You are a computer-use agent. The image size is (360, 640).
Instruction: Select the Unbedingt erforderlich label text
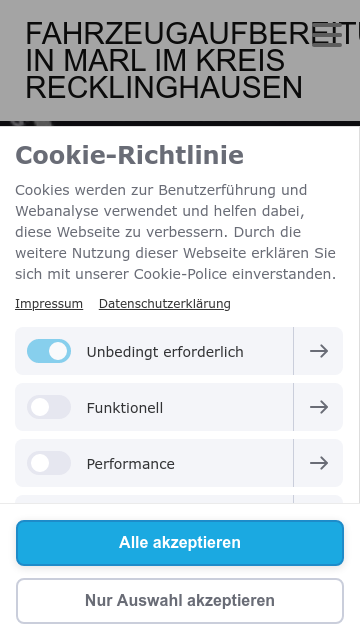point(165,352)
